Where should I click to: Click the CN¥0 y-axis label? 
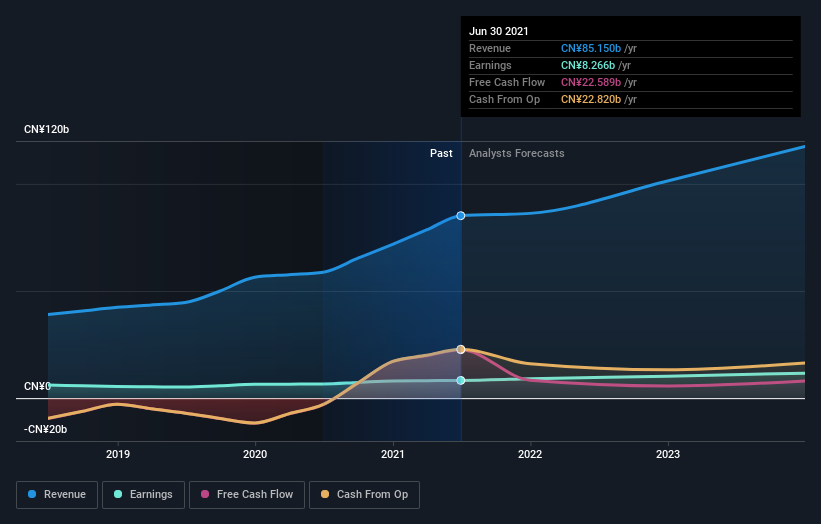pos(38,386)
